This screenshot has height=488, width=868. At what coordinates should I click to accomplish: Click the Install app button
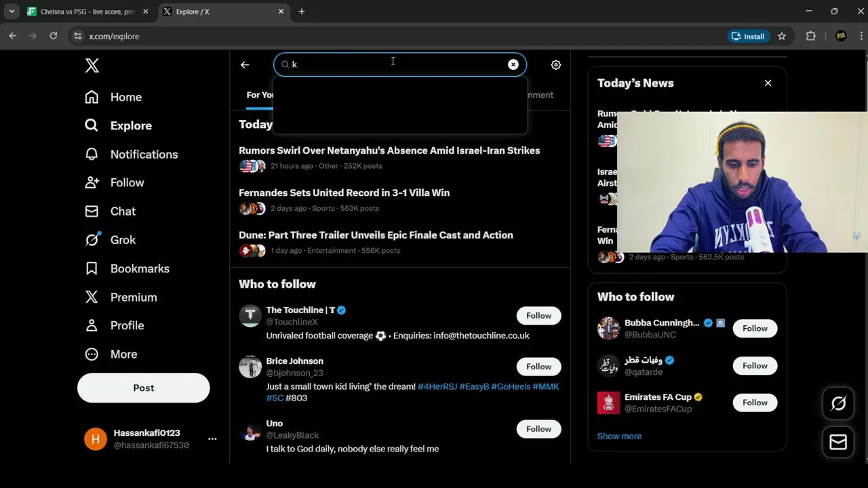748,36
